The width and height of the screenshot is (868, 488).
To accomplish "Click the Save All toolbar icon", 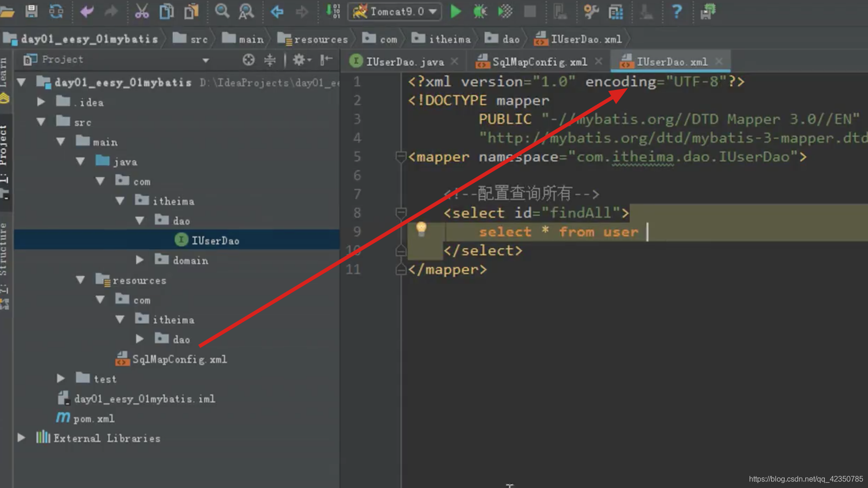I will point(31,11).
